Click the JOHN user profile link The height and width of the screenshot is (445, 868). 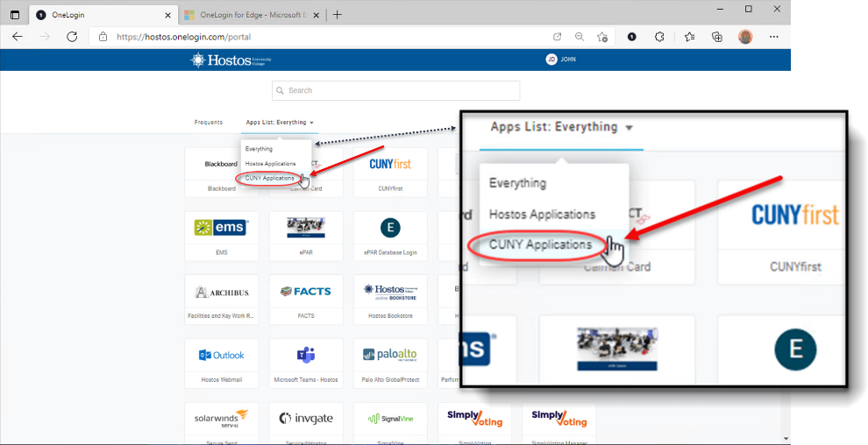click(x=561, y=60)
